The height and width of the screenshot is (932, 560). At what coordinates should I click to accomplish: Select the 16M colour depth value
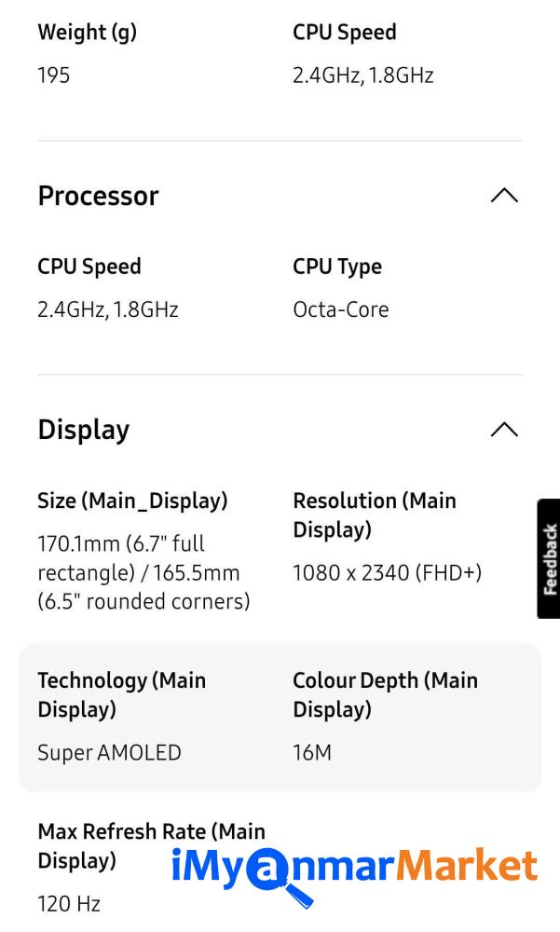tap(312, 752)
